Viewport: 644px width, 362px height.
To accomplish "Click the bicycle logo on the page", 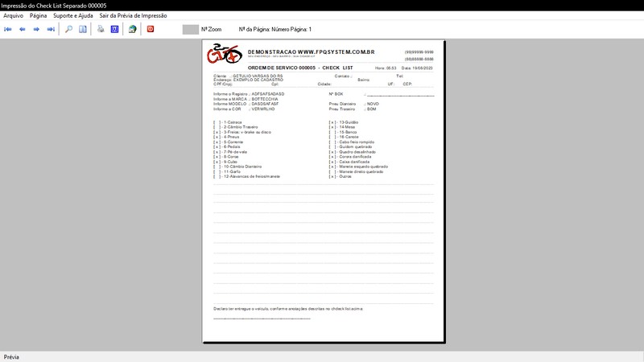I will click(x=224, y=56).
